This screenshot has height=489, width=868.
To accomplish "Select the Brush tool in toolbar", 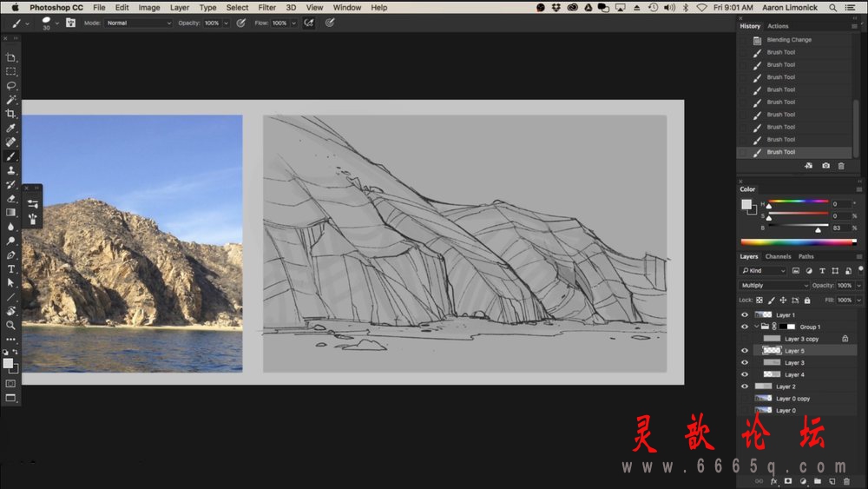I will pos(10,156).
